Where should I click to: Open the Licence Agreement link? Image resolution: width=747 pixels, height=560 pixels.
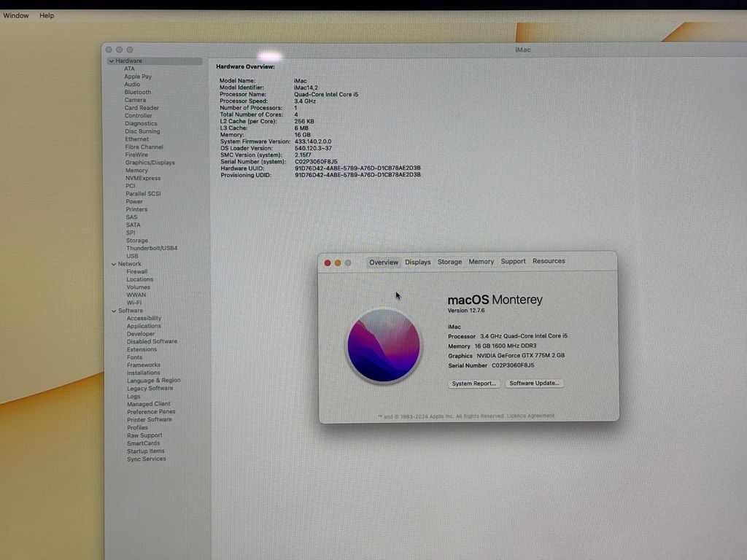[530, 416]
